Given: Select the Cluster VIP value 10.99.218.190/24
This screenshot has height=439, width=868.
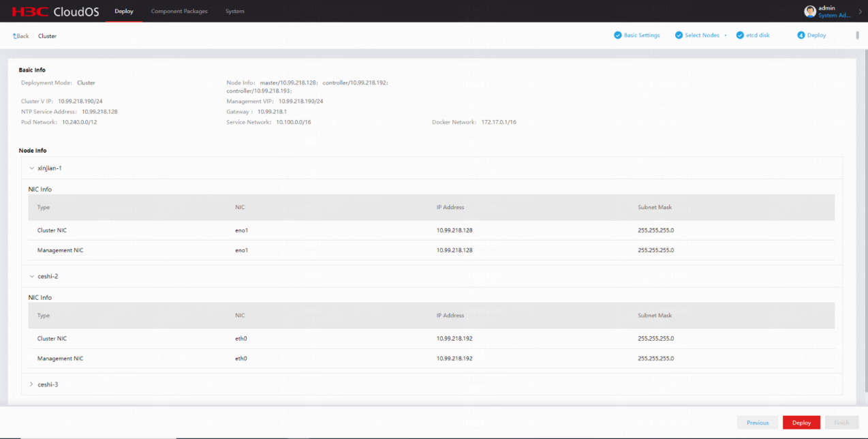Looking at the screenshot, I should [80, 102].
